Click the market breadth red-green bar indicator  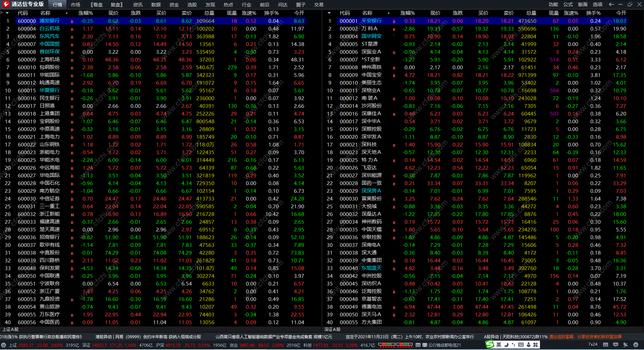tap(395, 345)
